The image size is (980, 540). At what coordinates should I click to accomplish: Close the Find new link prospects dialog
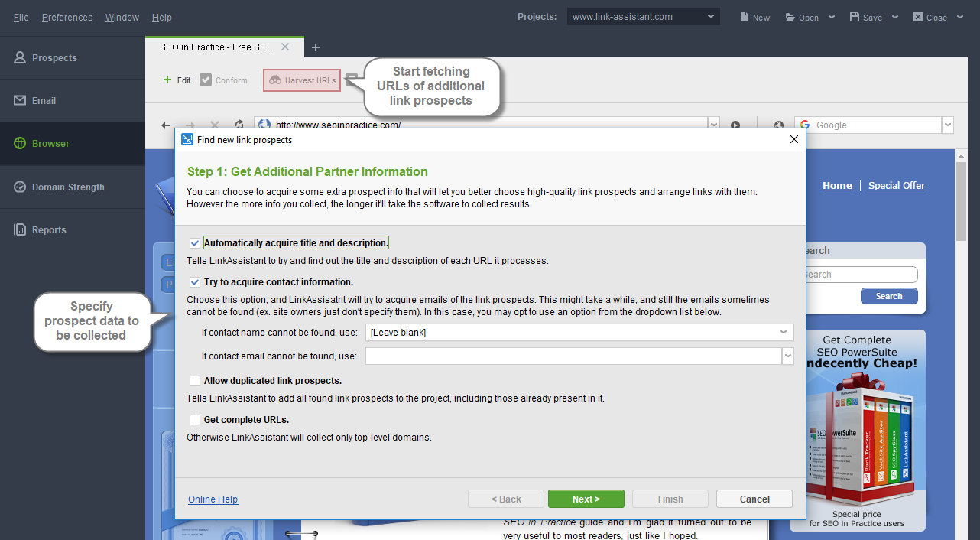coord(793,139)
